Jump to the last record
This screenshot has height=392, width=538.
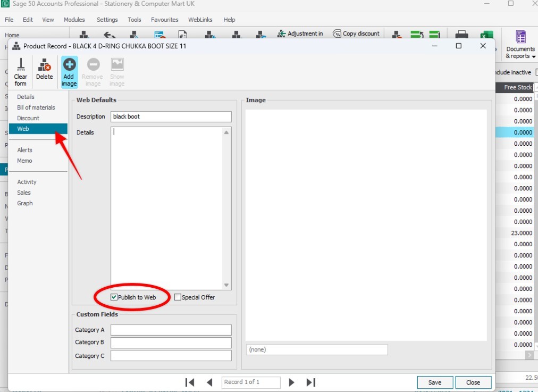pyautogui.click(x=311, y=382)
